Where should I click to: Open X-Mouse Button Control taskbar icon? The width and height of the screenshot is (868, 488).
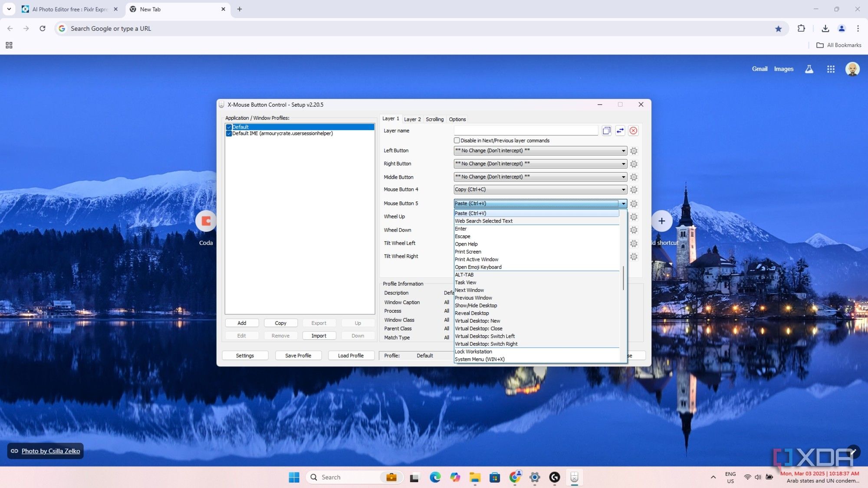point(574,477)
